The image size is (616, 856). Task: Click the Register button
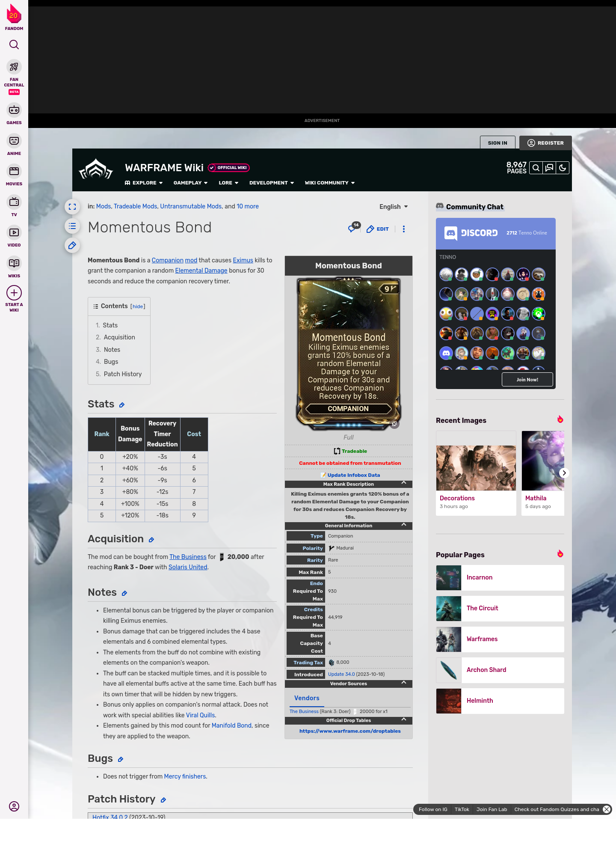[546, 143]
